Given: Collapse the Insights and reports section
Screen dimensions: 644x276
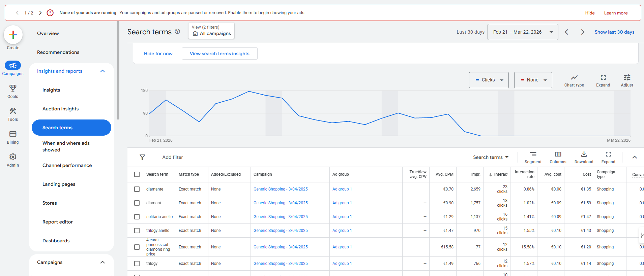Looking at the screenshot, I should point(103,71).
